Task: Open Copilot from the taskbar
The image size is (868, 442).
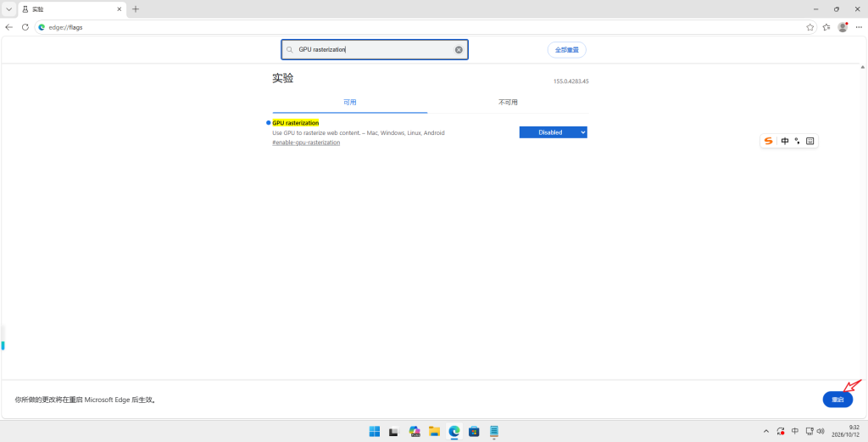Action: 414,431
